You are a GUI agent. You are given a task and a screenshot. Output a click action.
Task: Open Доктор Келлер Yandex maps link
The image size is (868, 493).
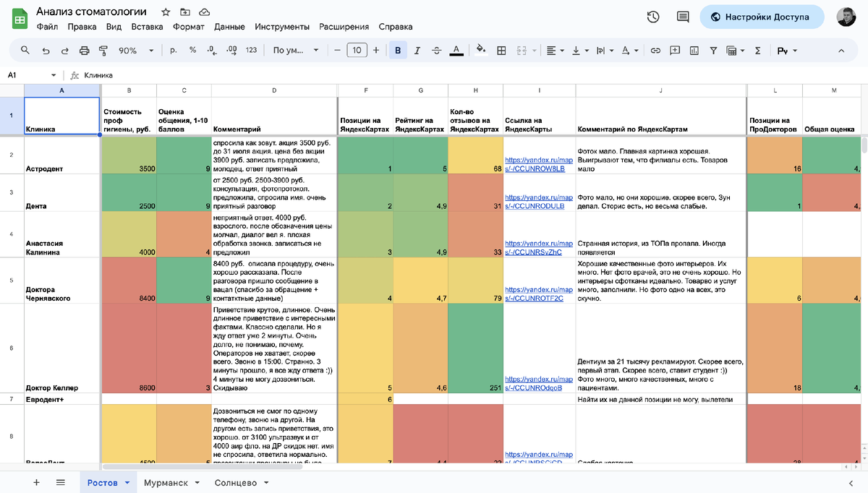tap(539, 383)
